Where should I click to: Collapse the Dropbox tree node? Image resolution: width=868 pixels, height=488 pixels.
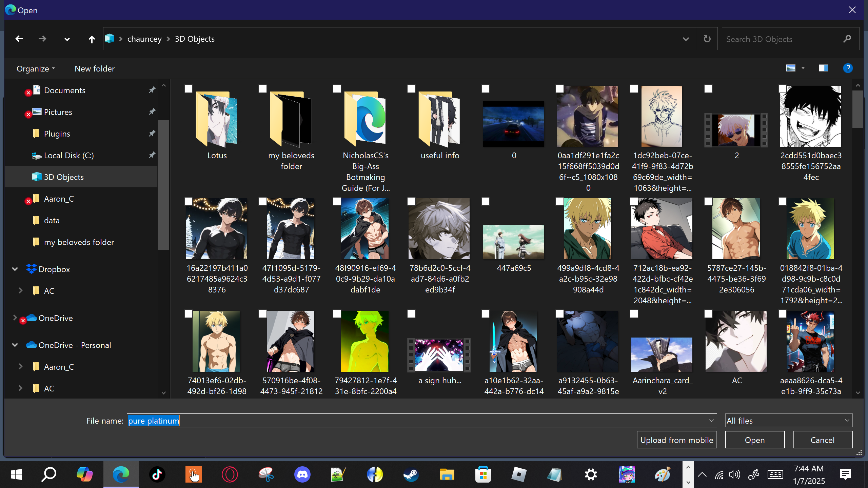(15, 269)
